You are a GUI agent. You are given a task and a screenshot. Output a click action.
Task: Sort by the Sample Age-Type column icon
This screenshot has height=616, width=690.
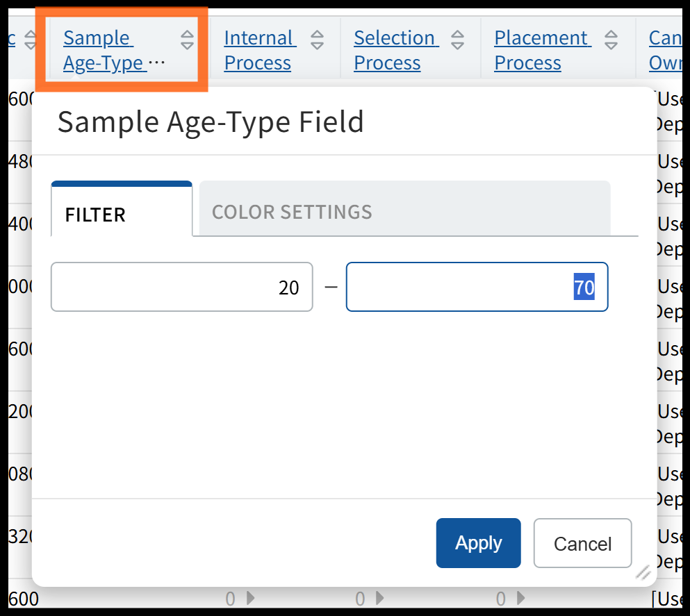187,40
